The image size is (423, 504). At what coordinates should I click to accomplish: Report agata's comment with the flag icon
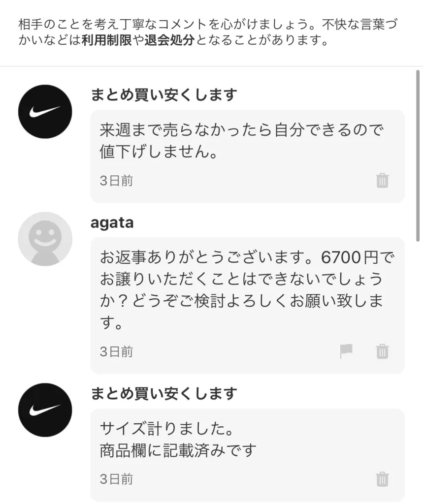347,351
